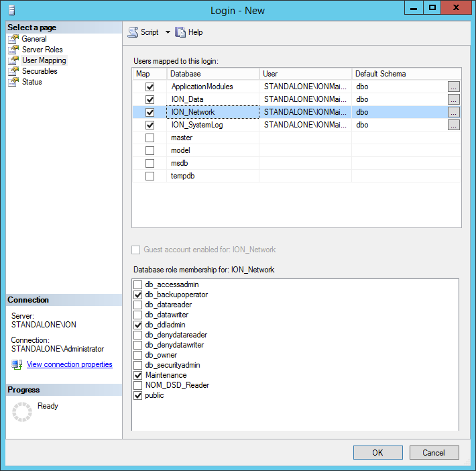The width and height of the screenshot is (476, 471).
Task: Open the General page
Action: (x=34, y=39)
